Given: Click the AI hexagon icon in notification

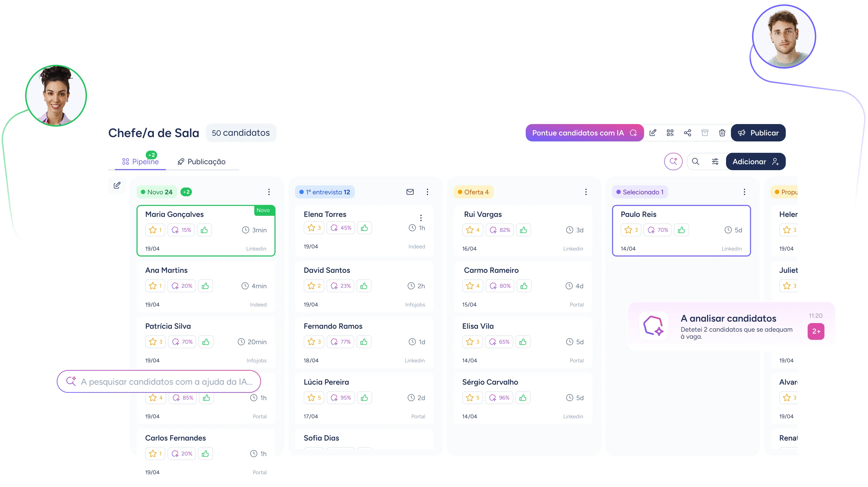Looking at the screenshot, I should coord(654,325).
